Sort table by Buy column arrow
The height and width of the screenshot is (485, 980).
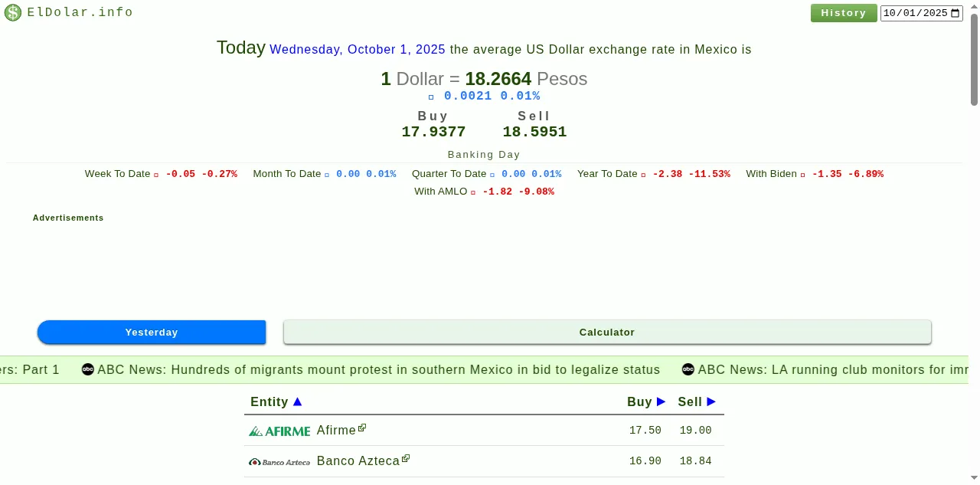(x=661, y=401)
